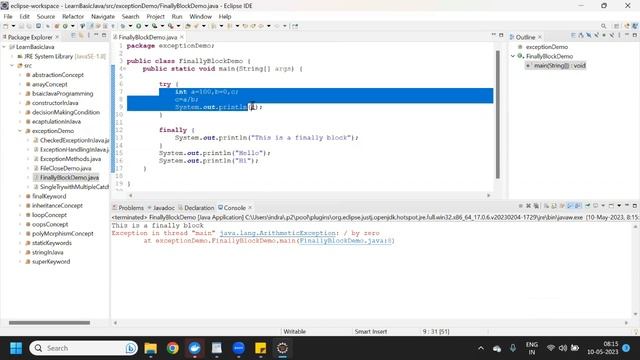Terminate the console with stop icon
The width and height of the screenshot is (640, 360).
tap(521, 206)
